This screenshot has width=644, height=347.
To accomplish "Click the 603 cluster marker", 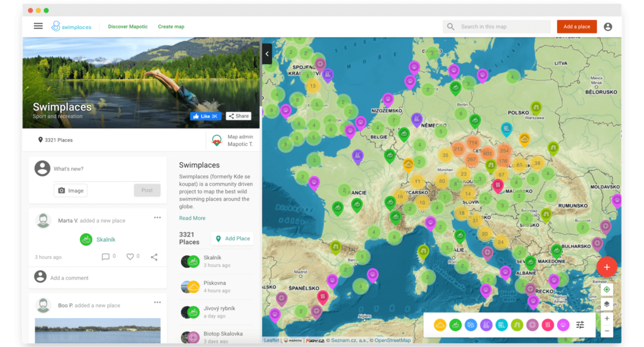I will pos(487,153).
